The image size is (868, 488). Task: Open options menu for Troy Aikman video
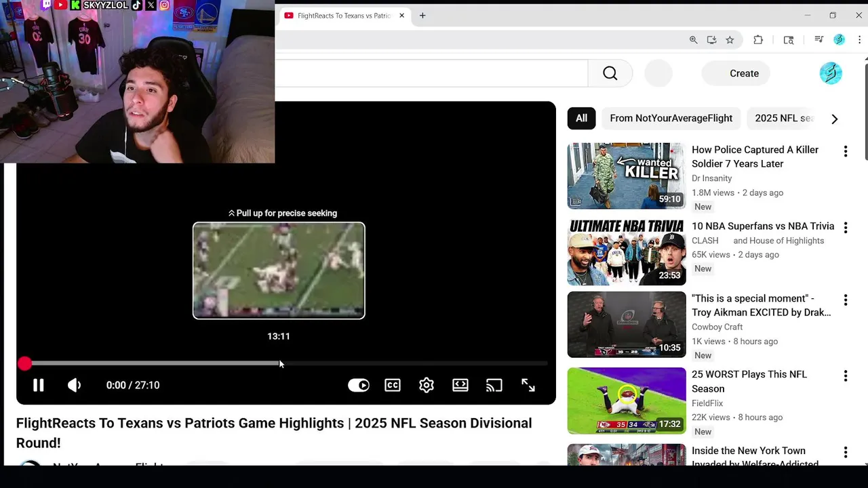pos(846,300)
